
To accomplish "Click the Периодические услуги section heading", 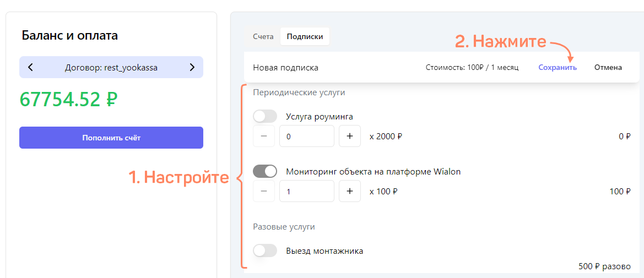I will pyautogui.click(x=299, y=92).
